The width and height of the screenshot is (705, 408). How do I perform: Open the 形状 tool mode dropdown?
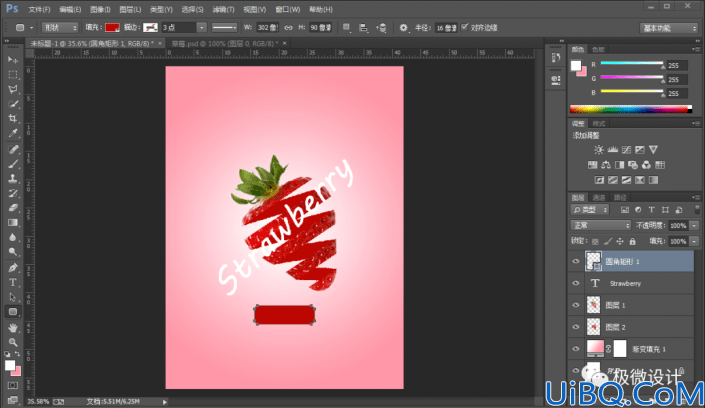coord(60,28)
